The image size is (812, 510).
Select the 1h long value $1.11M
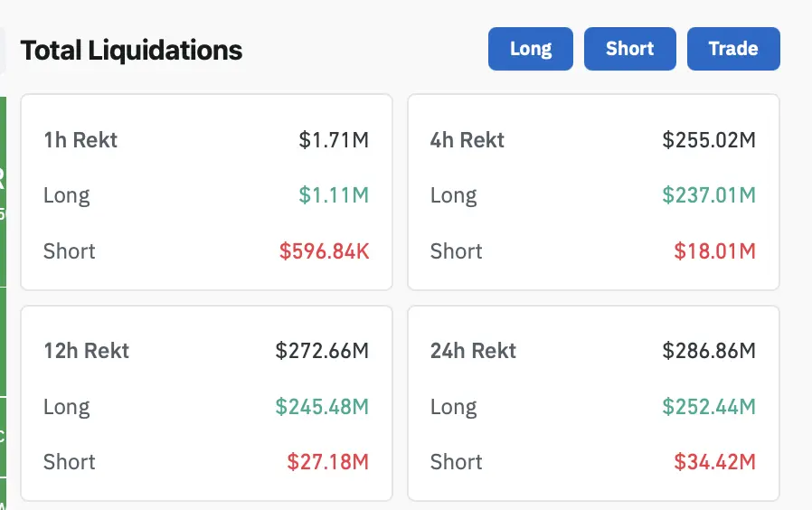[x=334, y=195]
